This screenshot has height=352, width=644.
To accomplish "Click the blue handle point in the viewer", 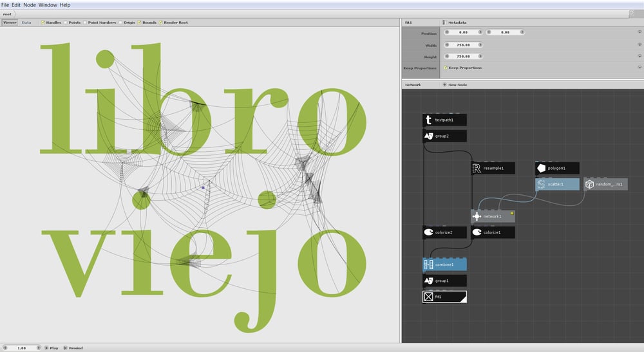I will [203, 187].
